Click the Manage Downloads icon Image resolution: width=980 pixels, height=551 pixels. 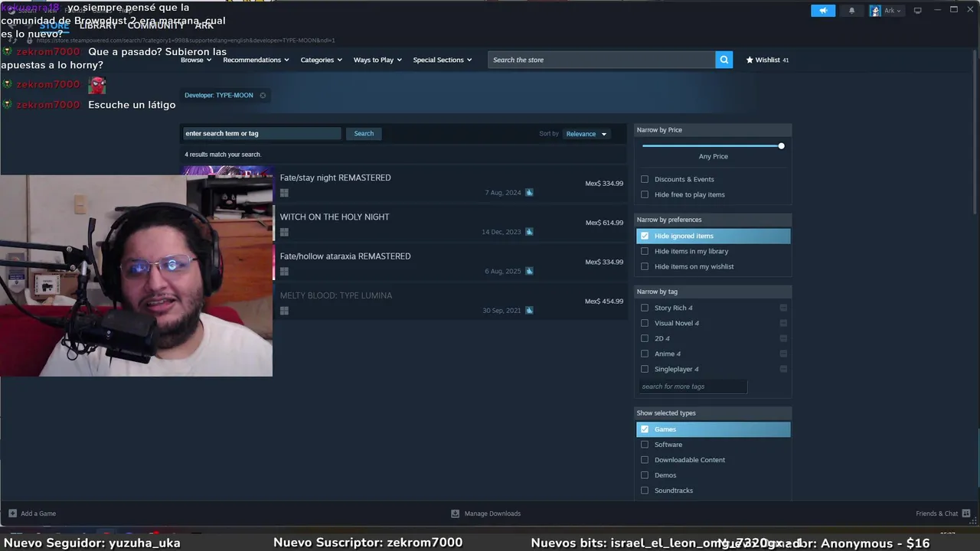tap(455, 514)
